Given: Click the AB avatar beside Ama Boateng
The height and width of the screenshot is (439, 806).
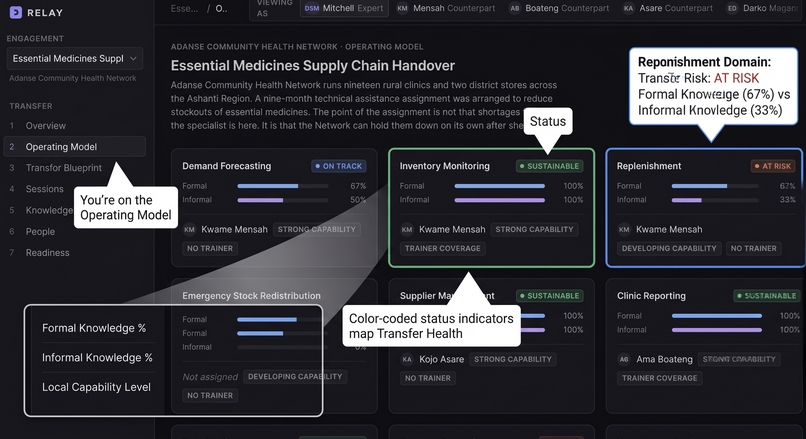Looking at the screenshot, I should 624,359.
